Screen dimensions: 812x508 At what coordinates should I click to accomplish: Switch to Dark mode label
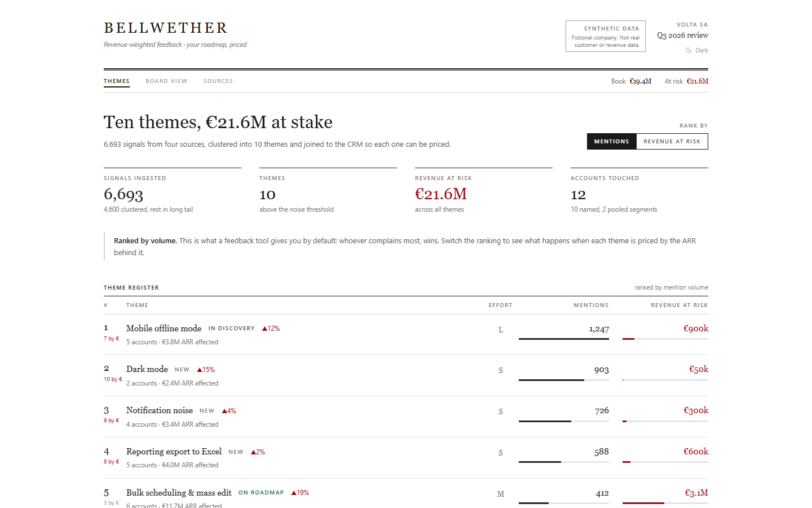[x=701, y=50]
